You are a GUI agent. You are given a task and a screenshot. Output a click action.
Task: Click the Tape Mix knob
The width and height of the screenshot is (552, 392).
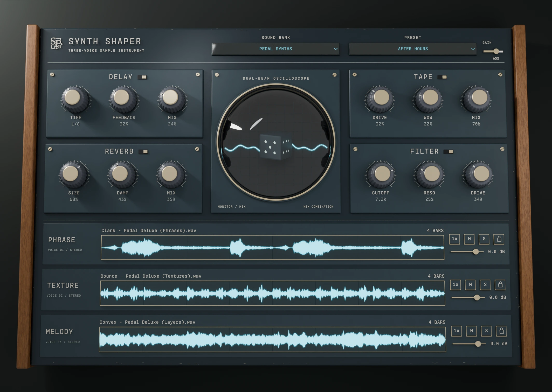(476, 100)
